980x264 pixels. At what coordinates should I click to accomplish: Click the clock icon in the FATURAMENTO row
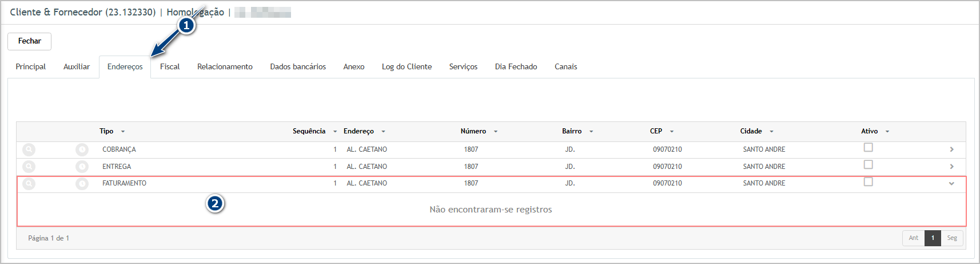tap(82, 184)
